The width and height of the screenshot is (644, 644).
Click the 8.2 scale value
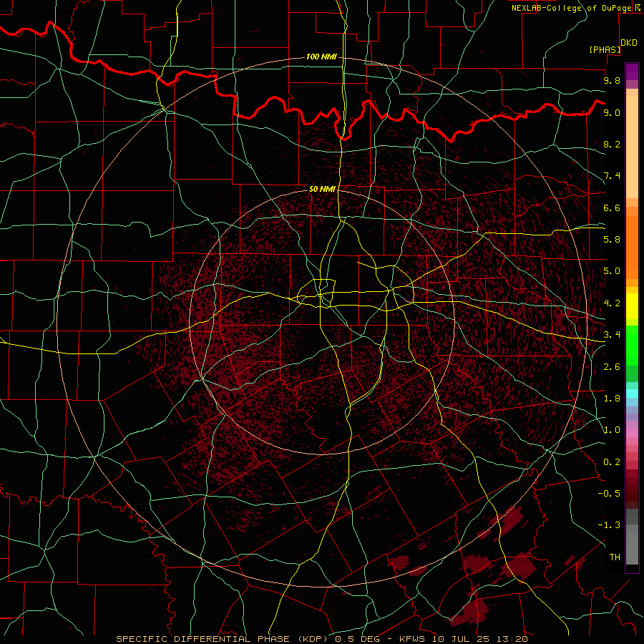click(612, 144)
